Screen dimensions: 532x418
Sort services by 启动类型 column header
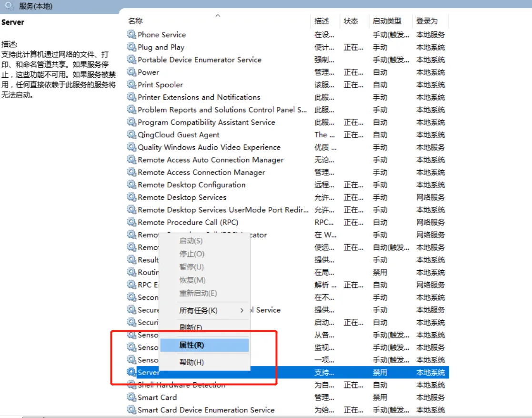pyautogui.click(x=387, y=21)
